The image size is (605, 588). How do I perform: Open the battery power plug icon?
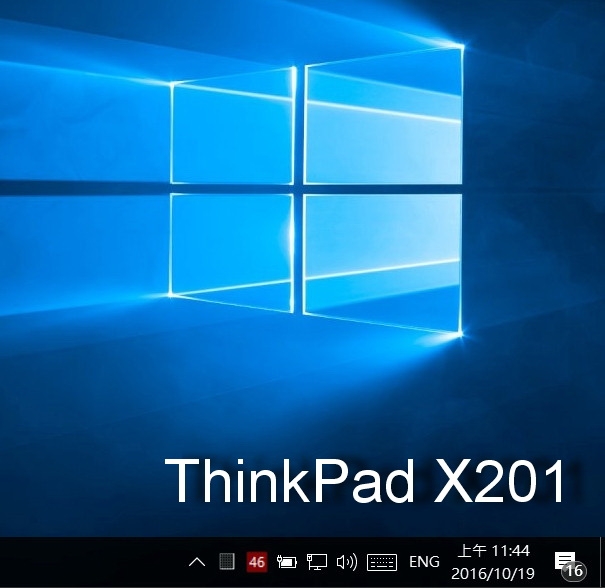pyautogui.click(x=287, y=562)
